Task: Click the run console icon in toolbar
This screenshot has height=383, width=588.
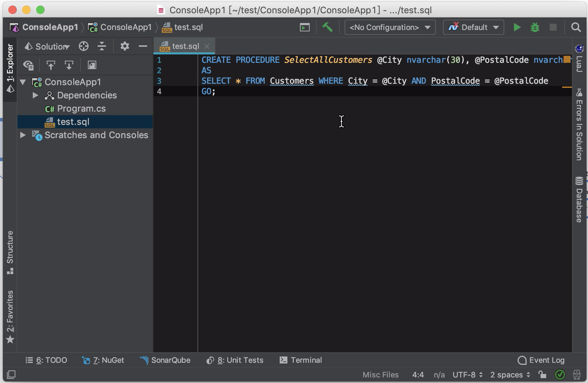Action: (305, 27)
